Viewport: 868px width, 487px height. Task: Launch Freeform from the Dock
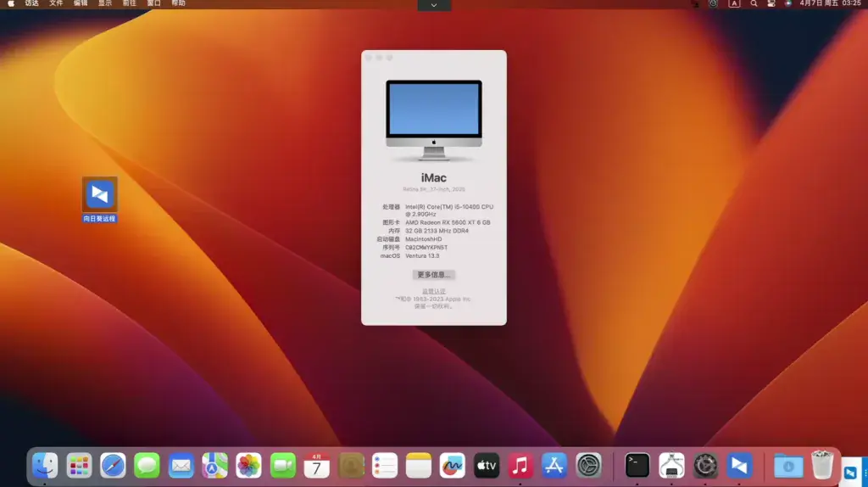(x=453, y=466)
